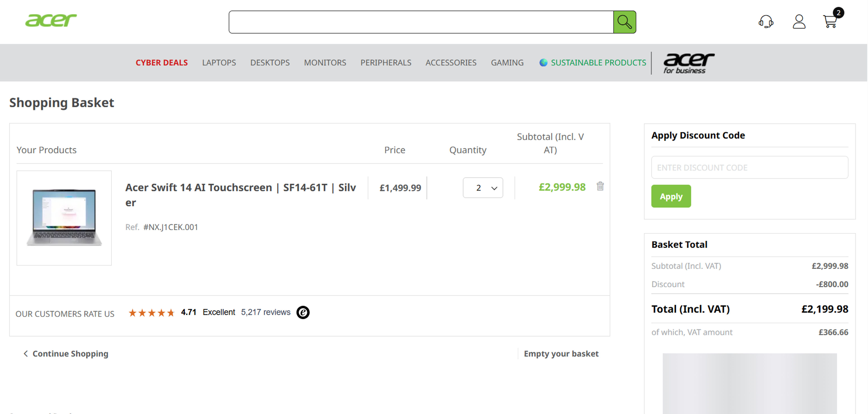The image size is (868, 414).
Task: Click the Total (Incl. VAT) £2,199.98 amount
Action: coord(825,309)
